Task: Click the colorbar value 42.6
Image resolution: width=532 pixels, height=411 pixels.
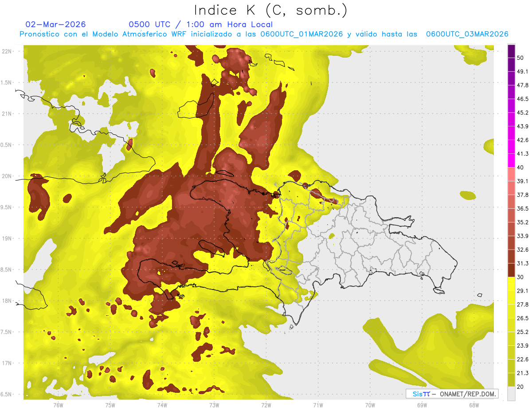Action: (x=523, y=140)
